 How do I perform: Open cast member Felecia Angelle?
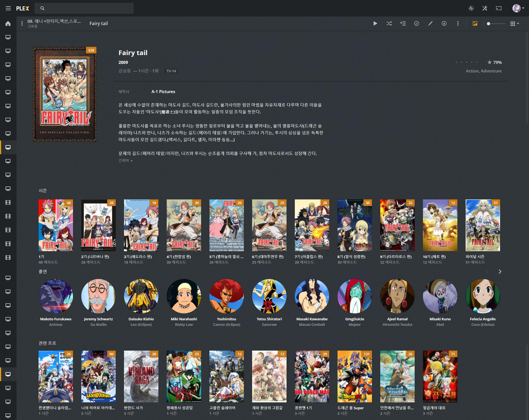click(483, 296)
